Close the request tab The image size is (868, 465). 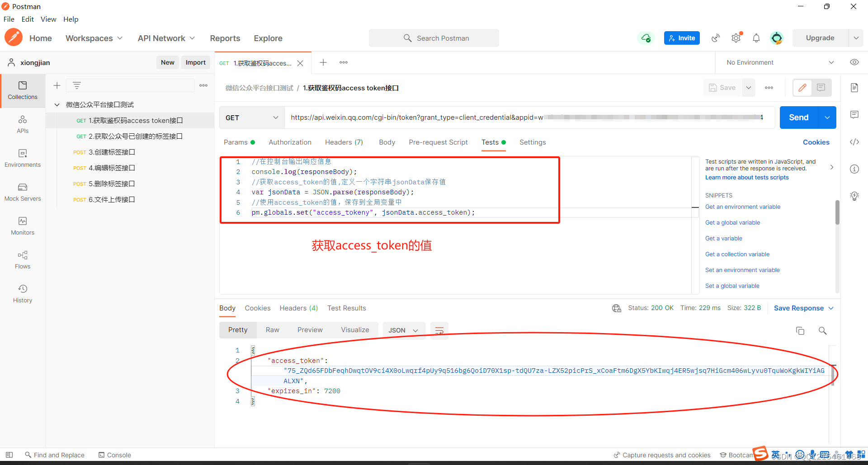(x=300, y=63)
